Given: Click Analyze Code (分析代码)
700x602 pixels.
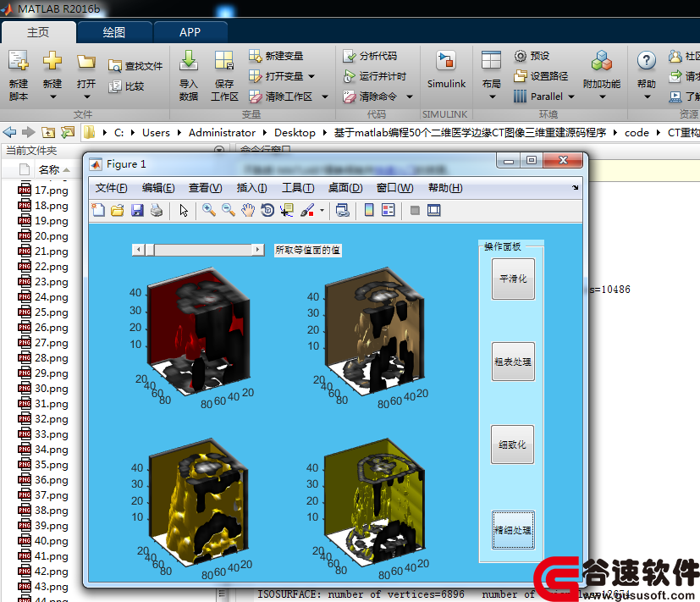Looking at the screenshot, I should pyautogui.click(x=370, y=56).
